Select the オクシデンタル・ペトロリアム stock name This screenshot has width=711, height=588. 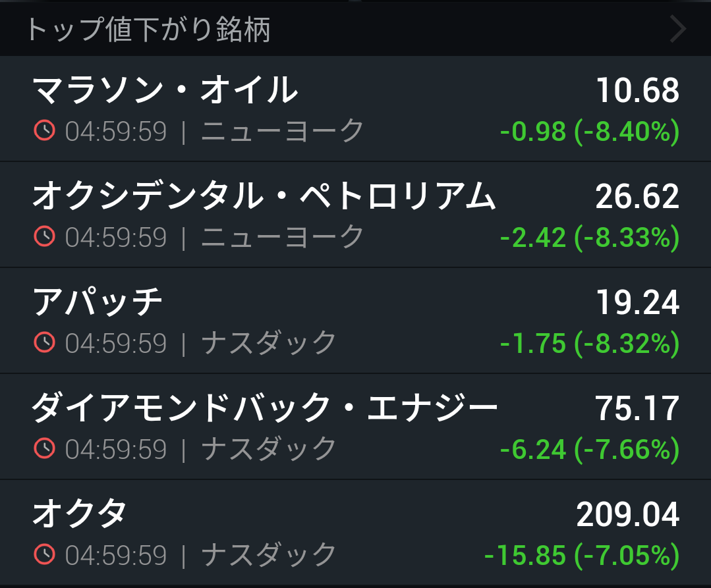click(264, 196)
